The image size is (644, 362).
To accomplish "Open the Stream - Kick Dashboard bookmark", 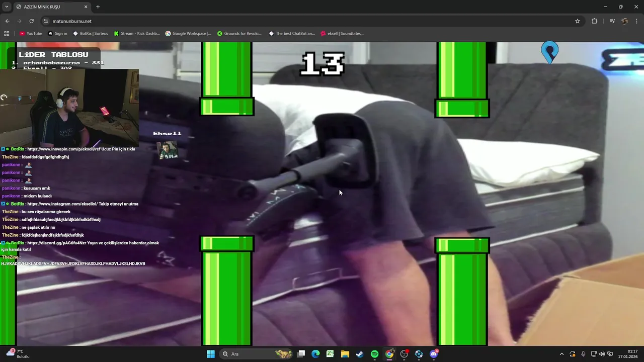I will [x=137, y=34].
